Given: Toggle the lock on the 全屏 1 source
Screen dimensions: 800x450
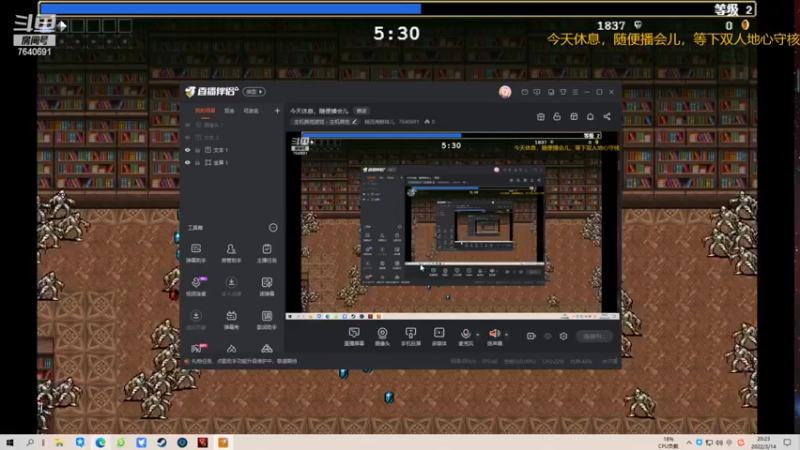Looking at the screenshot, I should tap(197, 162).
